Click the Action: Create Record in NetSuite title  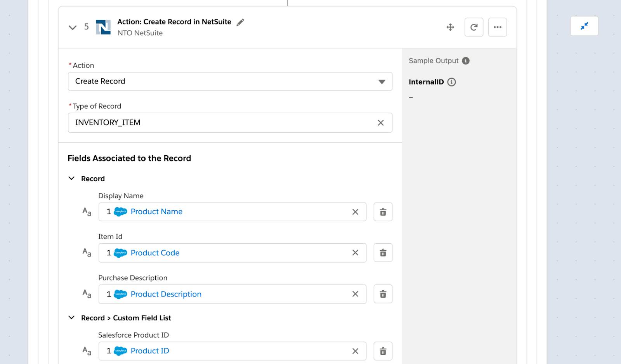174,22
